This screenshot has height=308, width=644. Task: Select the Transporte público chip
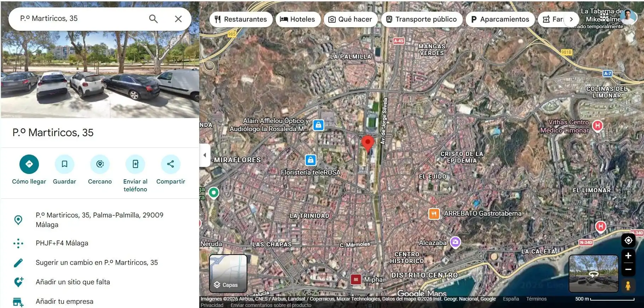point(421,19)
